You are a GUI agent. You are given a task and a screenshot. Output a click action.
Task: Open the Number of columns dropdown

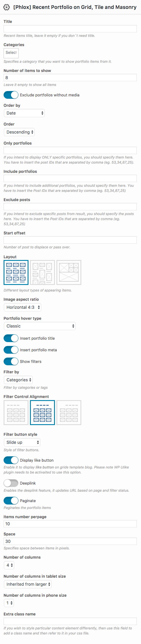coord(9,565)
